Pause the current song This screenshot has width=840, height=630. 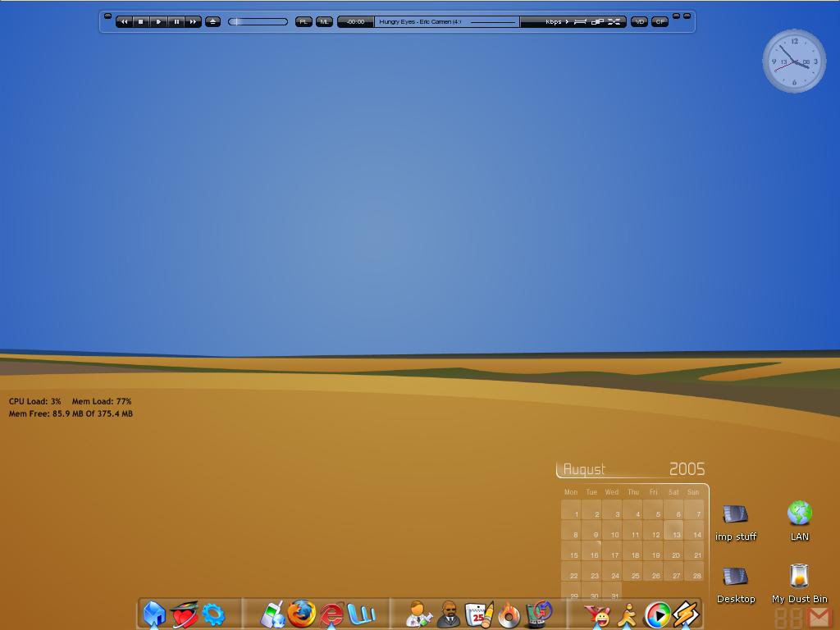pos(176,22)
